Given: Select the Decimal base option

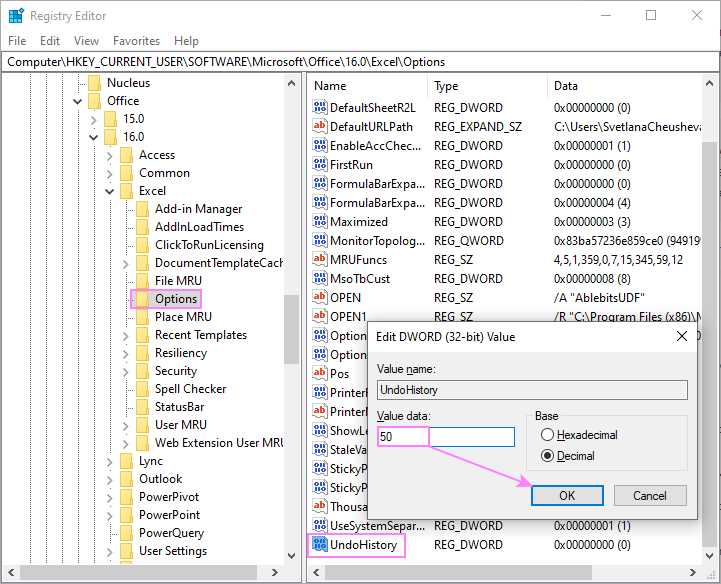Looking at the screenshot, I should (x=547, y=456).
